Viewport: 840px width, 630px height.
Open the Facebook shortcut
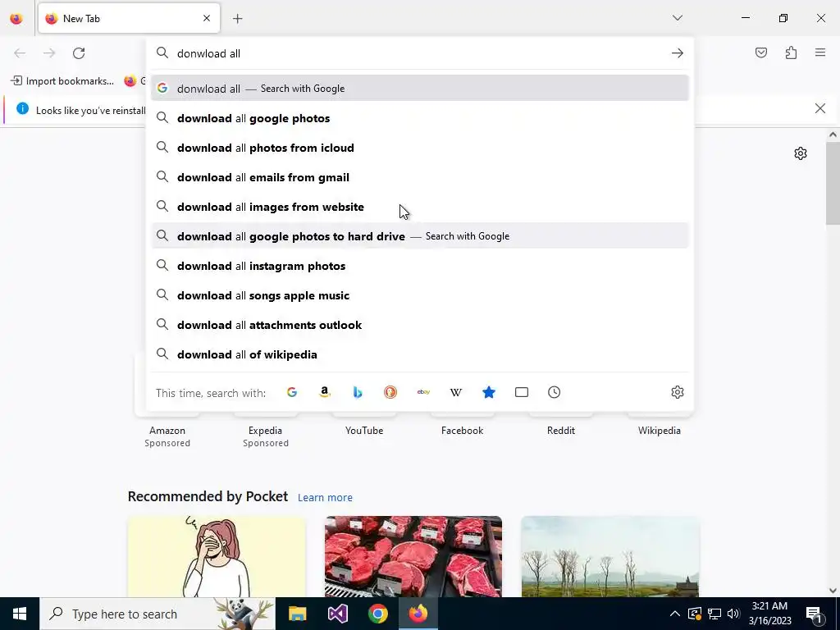pyautogui.click(x=462, y=430)
